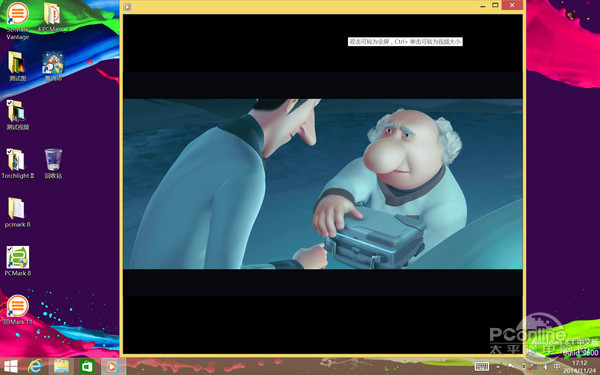Open the 4 PCMark 7 folder
The height and width of the screenshot is (375, 600).
[x=53, y=17]
